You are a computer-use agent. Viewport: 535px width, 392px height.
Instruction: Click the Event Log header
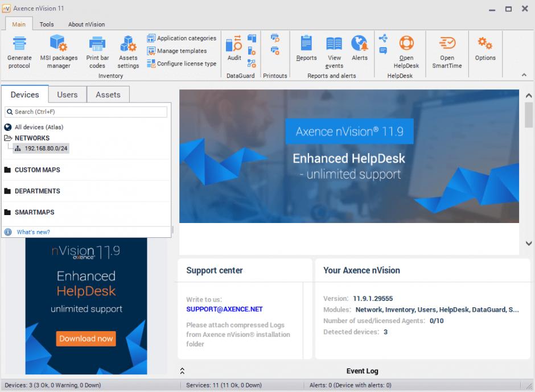(363, 371)
